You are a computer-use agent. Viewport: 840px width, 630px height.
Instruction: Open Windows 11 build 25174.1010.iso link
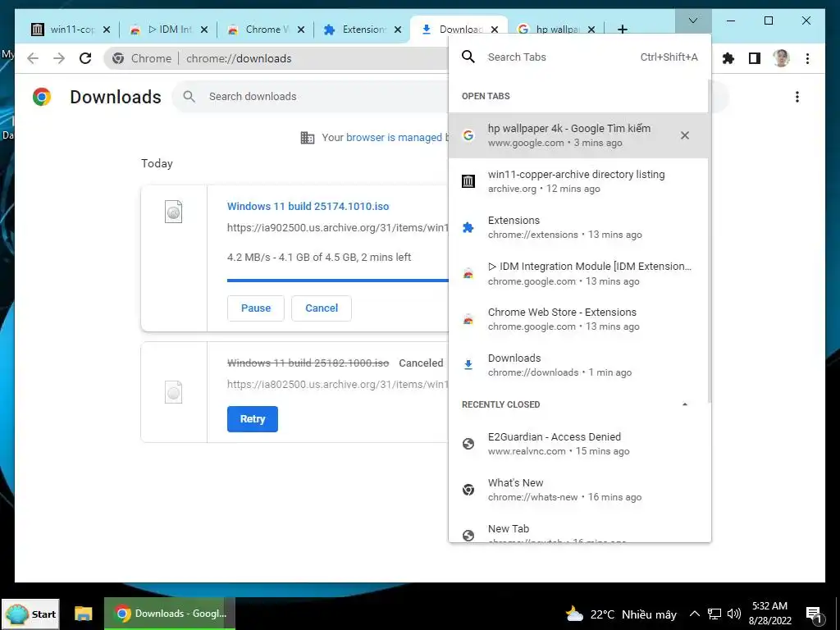(308, 206)
